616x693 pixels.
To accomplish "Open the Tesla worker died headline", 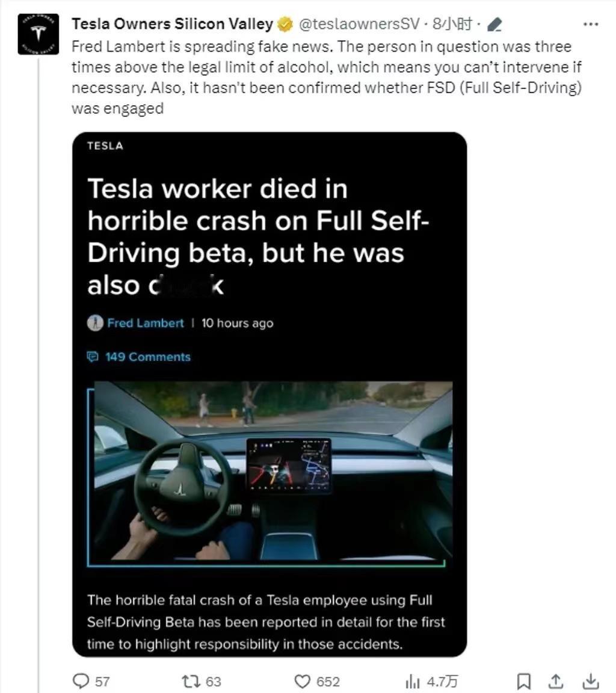I will 258,236.
